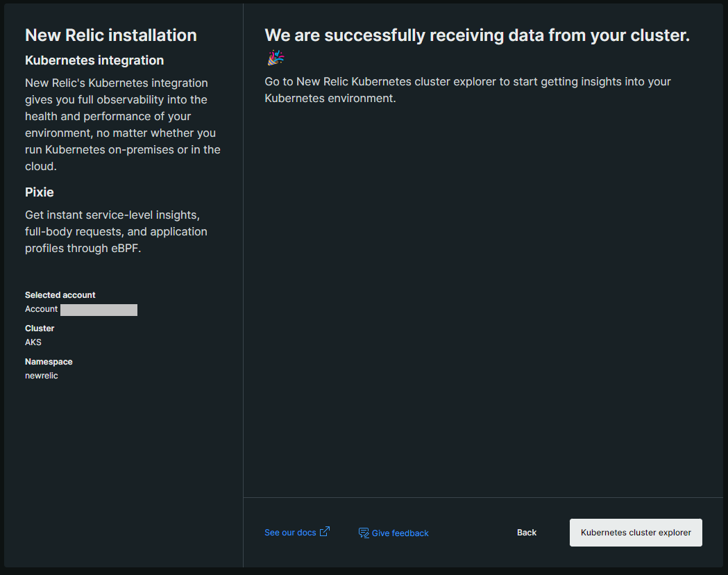The height and width of the screenshot is (575, 728).
Task: Open the Kubernetes cluster explorer
Action: coord(636,532)
